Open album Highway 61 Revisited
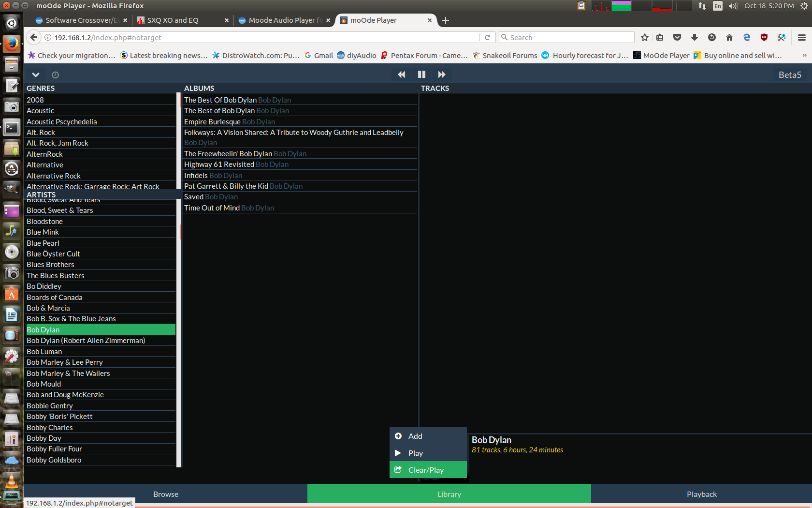Image resolution: width=812 pixels, height=508 pixels. coord(299,164)
